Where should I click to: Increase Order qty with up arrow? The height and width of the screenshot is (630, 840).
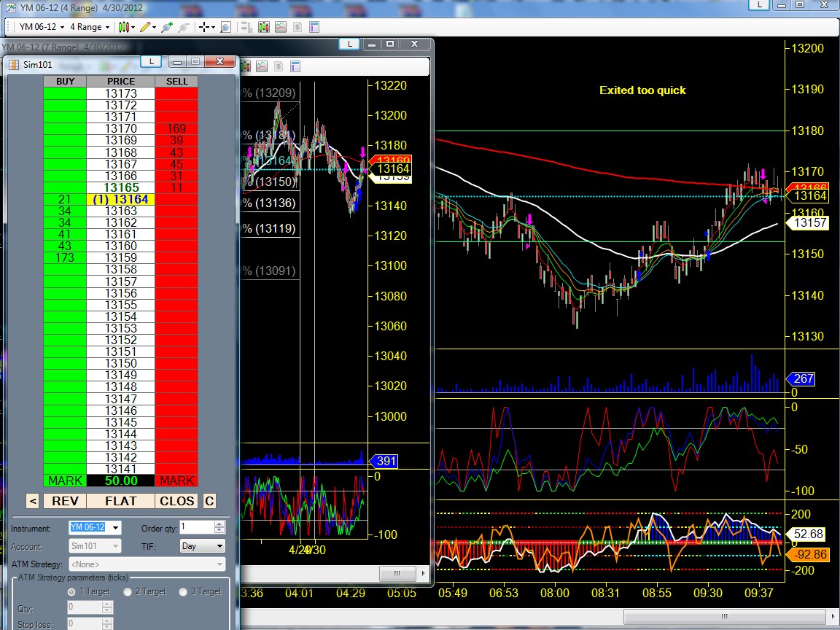point(219,524)
